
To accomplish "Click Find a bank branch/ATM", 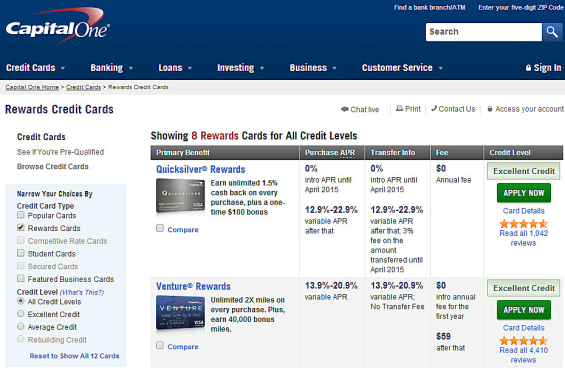I will [430, 8].
